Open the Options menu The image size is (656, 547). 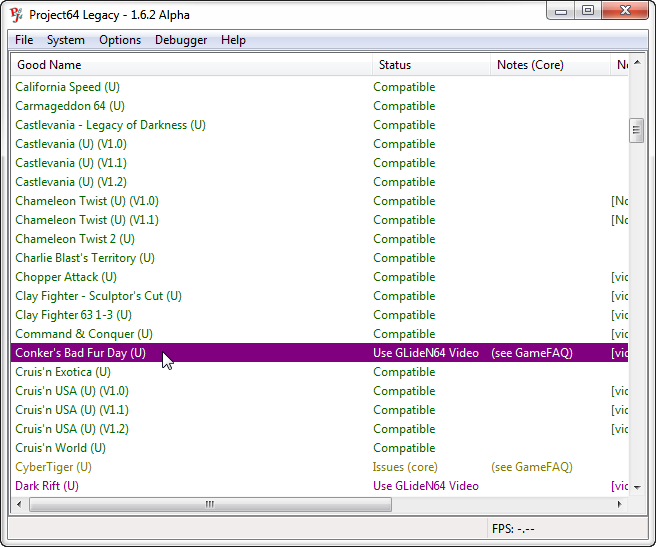coord(120,40)
